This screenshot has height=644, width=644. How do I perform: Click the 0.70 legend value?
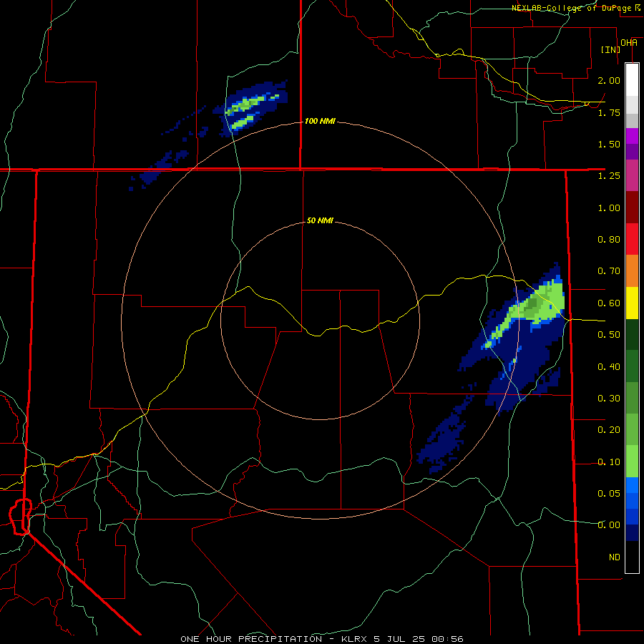(x=609, y=271)
